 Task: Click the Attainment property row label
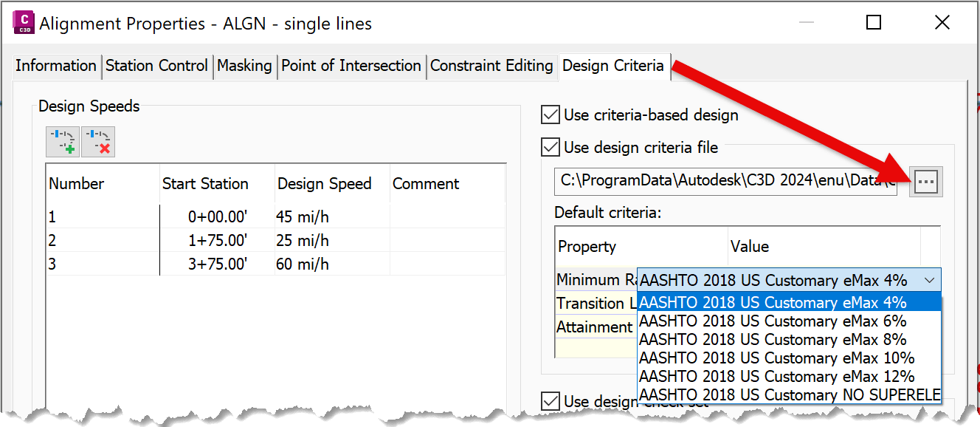pos(596,327)
